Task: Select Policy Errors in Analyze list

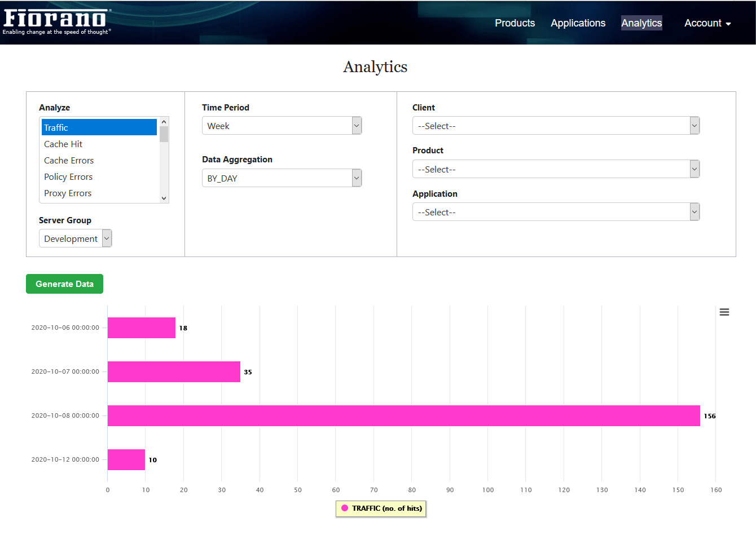Action: [x=68, y=177]
